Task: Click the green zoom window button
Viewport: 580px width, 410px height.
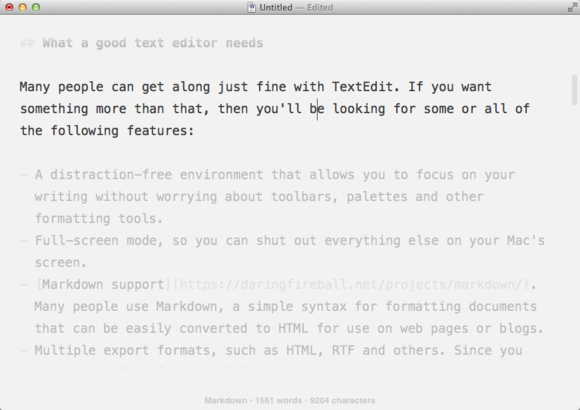Action: [x=36, y=7]
